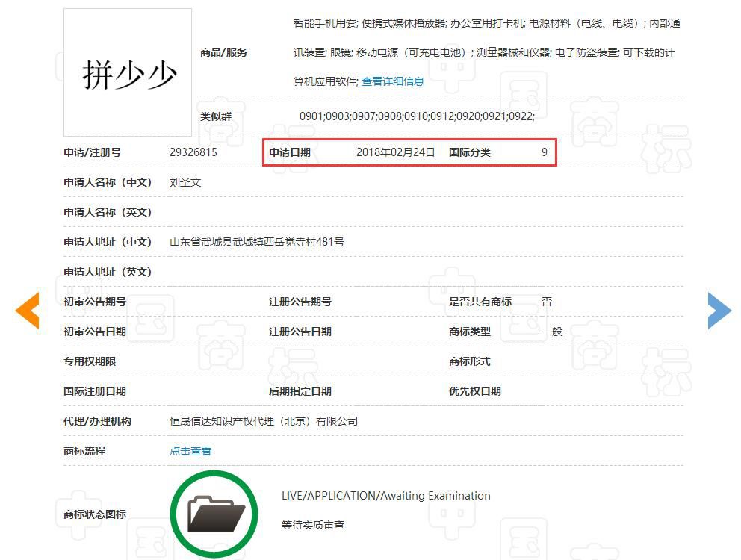Click the 申请/注册号 field label
741x560 pixels.
point(92,152)
